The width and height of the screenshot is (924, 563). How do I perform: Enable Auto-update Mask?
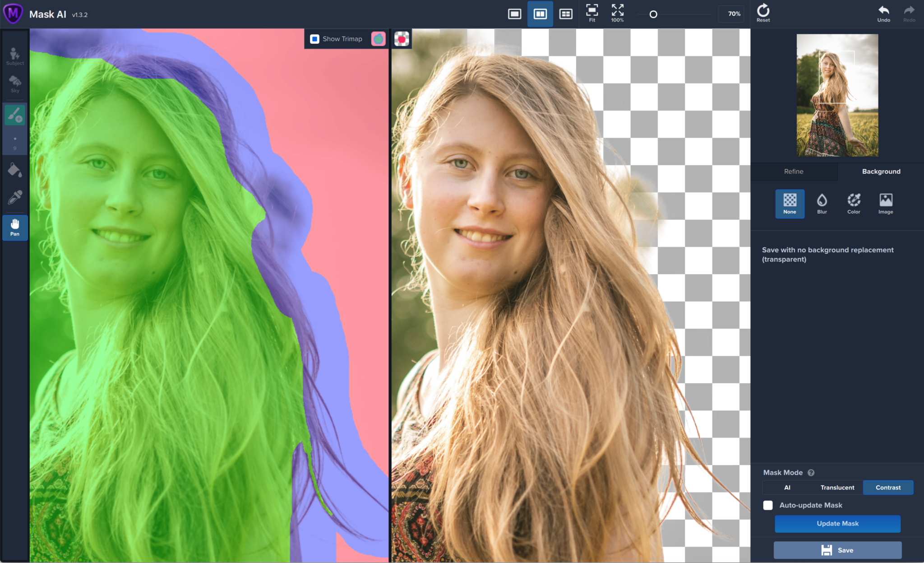pyautogui.click(x=767, y=505)
